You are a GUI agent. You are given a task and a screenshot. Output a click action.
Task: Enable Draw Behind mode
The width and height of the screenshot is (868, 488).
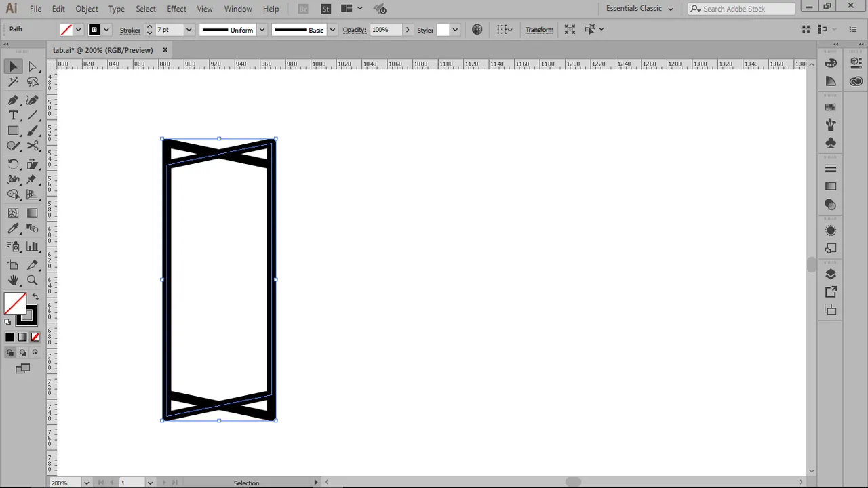[22, 352]
